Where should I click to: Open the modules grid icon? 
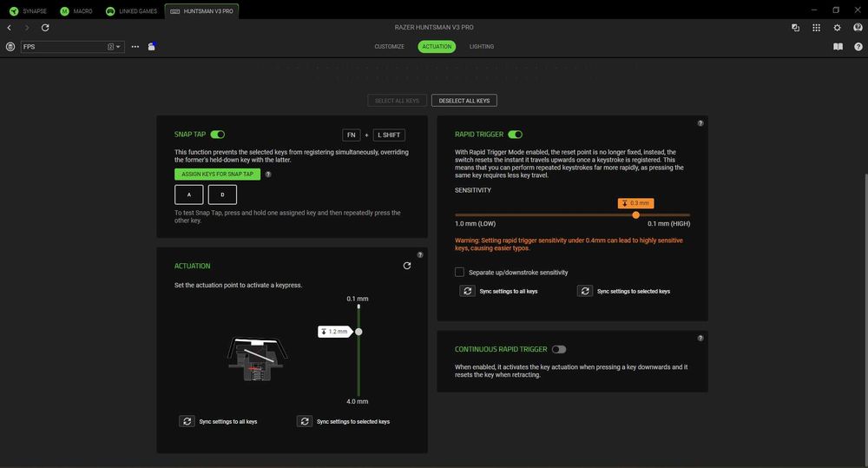coord(816,27)
